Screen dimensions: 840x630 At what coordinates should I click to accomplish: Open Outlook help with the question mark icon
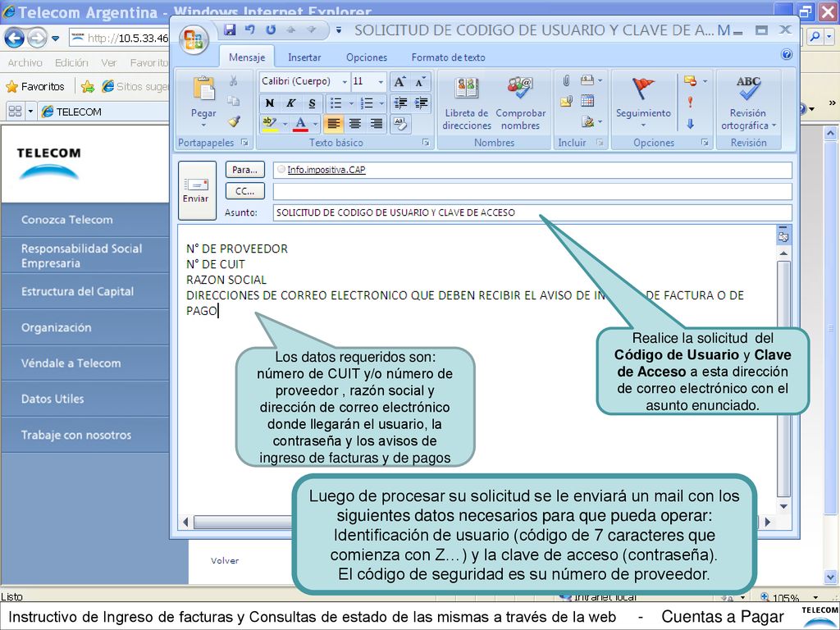(x=787, y=54)
